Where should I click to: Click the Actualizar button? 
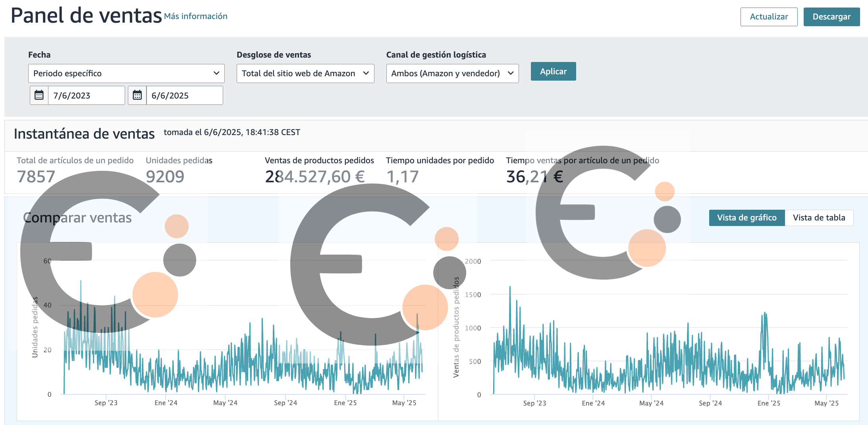[x=768, y=17]
